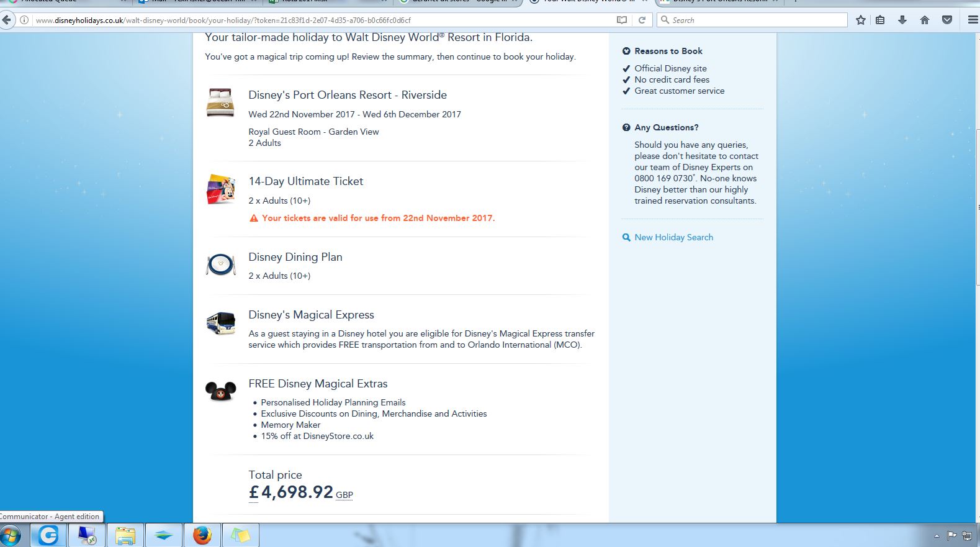Click the Firefox Search input box
The image size is (980, 547).
point(752,20)
